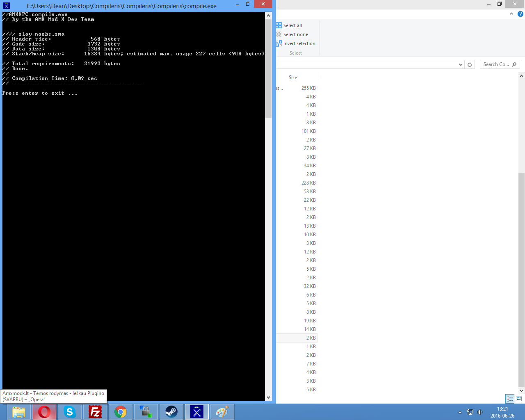Image resolution: width=525 pixels, height=420 pixels.
Task: Click the compile.exe window title bar
Action: click(121, 6)
